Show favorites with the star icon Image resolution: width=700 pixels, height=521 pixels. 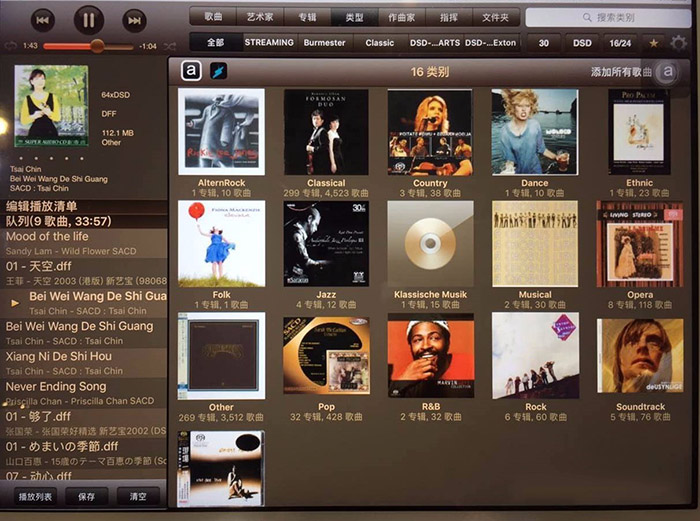point(654,43)
